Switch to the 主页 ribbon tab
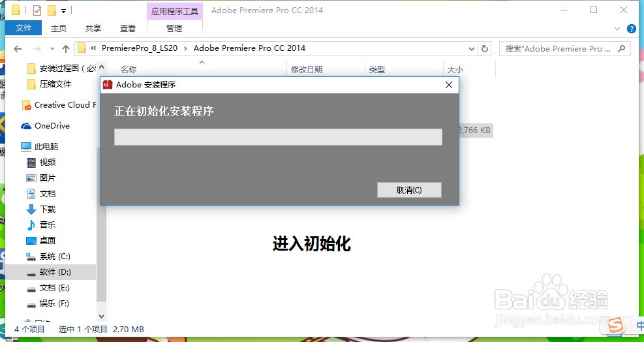Image resolution: width=644 pixels, height=342 pixels. point(58,28)
